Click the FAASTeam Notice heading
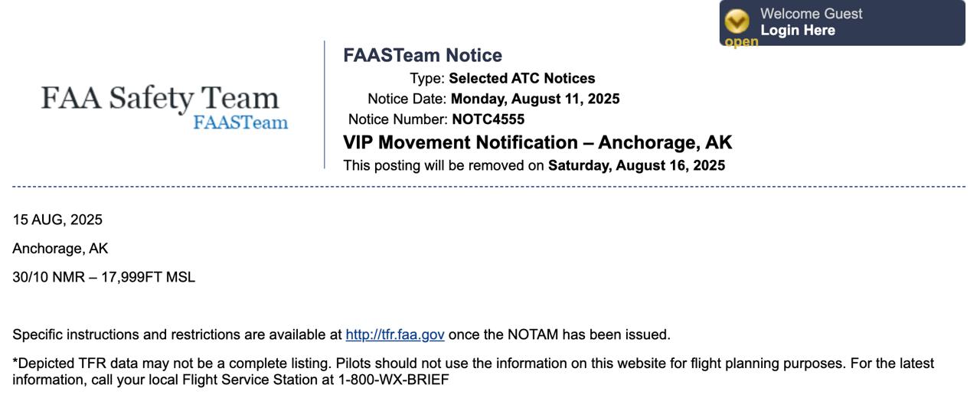The height and width of the screenshot is (401, 980). pos(423,55)
